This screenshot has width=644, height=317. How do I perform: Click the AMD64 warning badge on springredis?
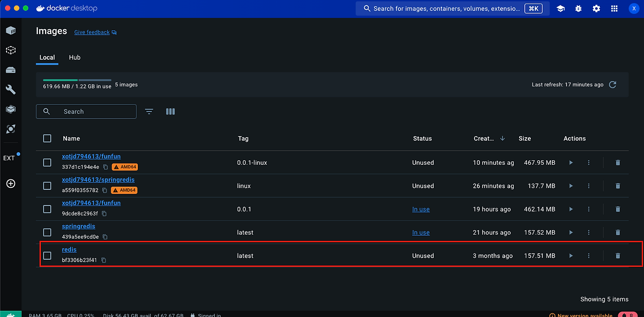(124, 190)
